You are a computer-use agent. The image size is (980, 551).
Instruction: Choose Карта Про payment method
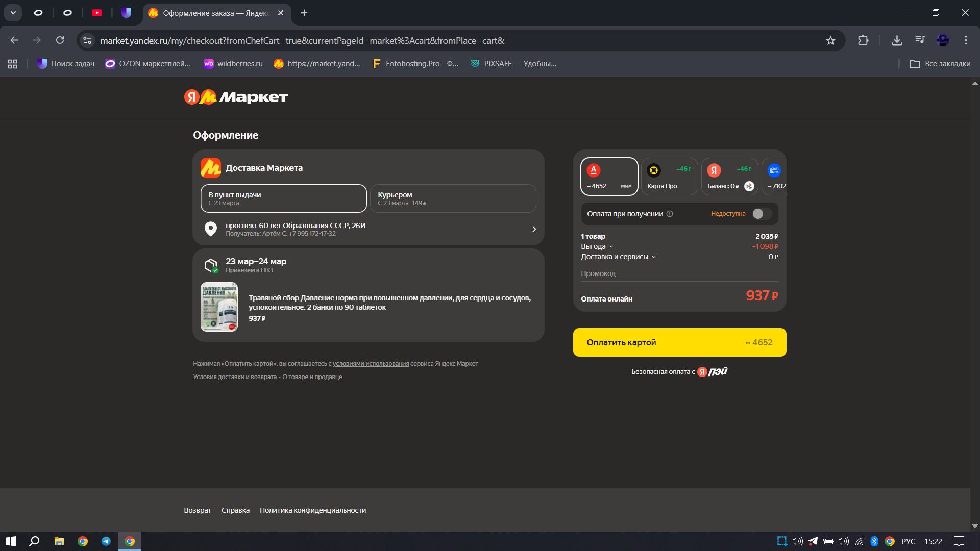point(669,177)
